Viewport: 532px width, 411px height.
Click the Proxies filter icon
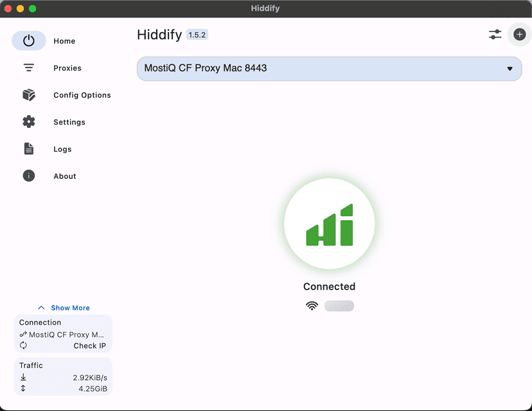point(29,68)
